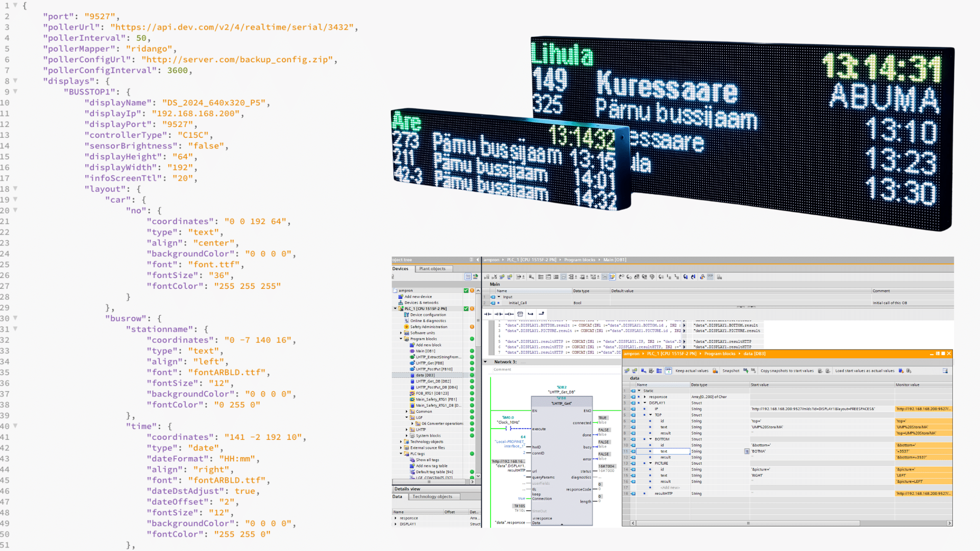Insert a normally closed contact
This screenshot has height=551, width=980.
[x=498, y=314]
